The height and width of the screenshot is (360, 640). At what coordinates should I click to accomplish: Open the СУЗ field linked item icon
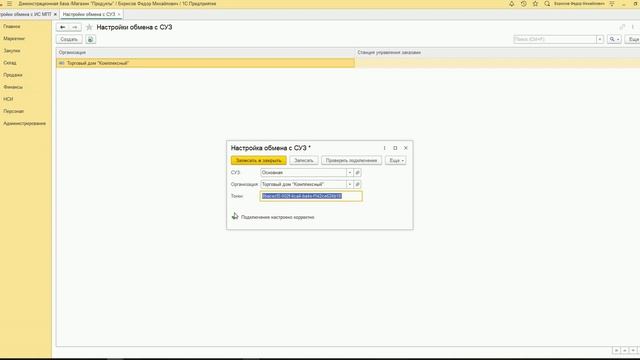pos(358,173)
